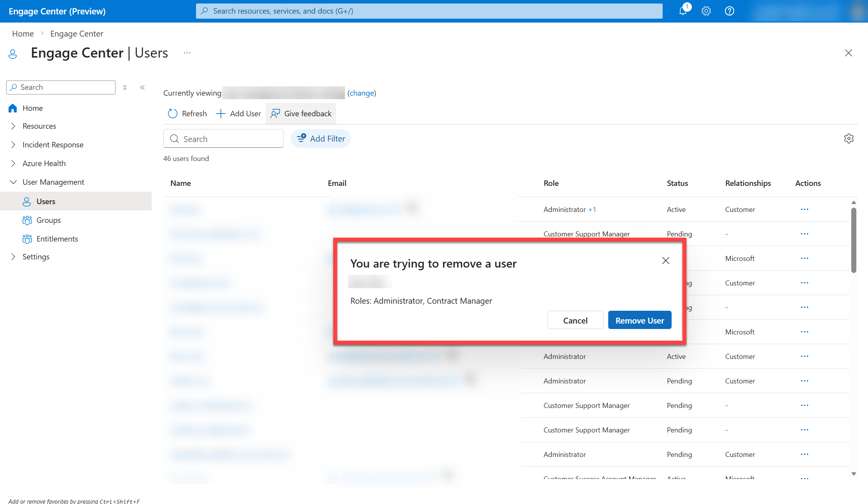Click Give feedback in the toolbar
The height and width of the screenshot is (504, 868).
click(x=301, y=114)
